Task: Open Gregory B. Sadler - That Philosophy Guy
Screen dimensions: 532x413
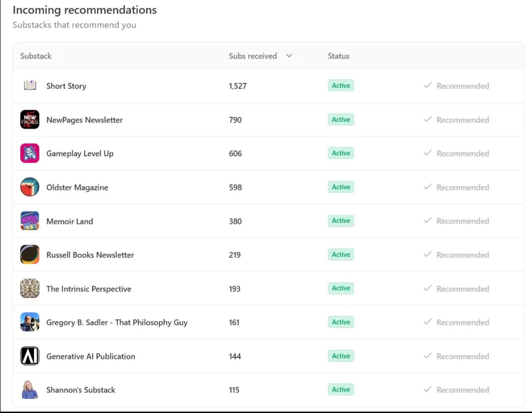Action: [x=117, y=322]
